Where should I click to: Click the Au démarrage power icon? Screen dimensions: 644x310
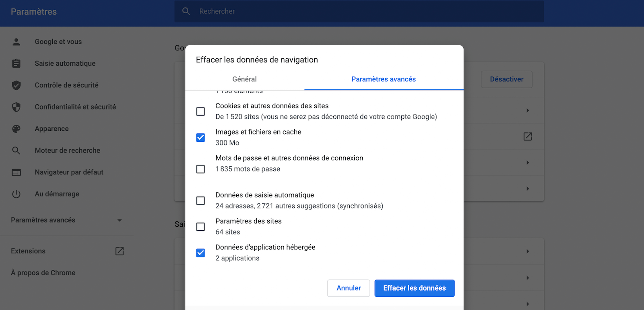click(16, 194)
